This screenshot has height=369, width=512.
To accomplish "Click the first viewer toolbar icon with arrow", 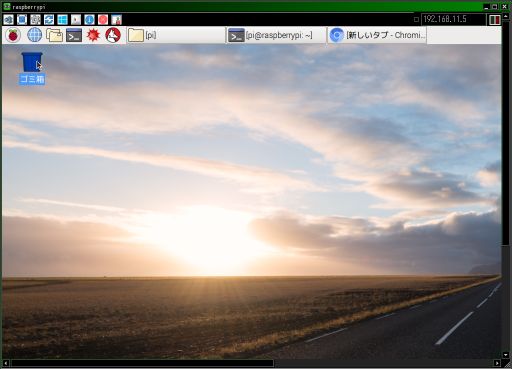I will [x=9, y=20].
